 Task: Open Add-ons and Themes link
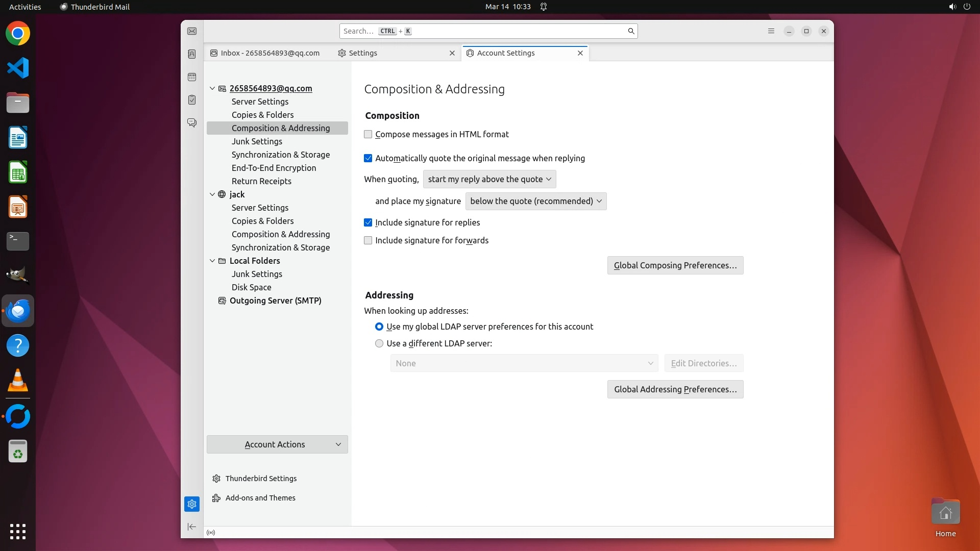click(260, 498)
